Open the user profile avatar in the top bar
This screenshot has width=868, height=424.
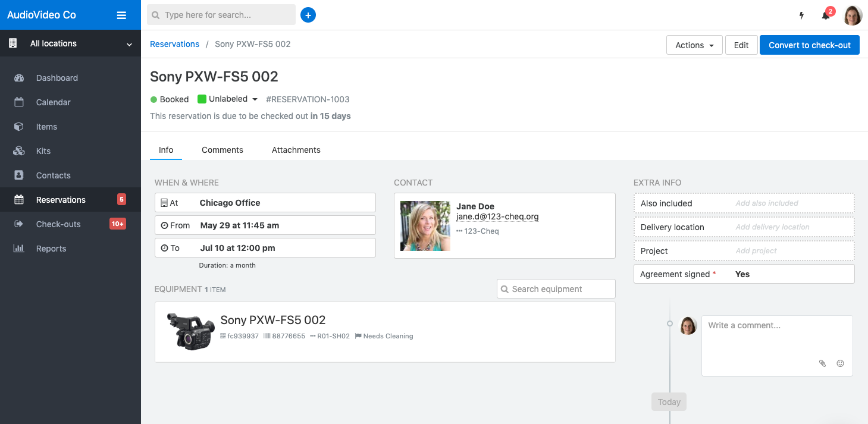[853, 15]
